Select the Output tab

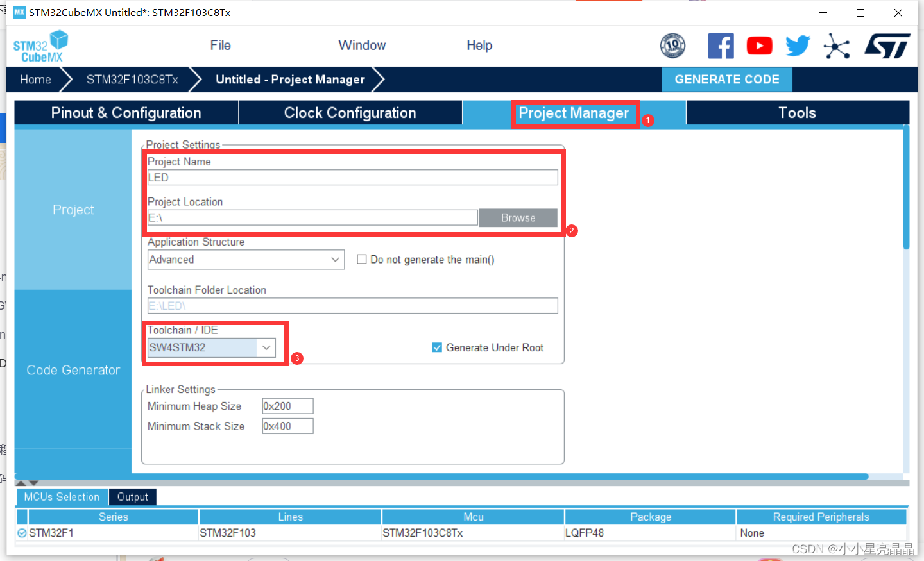[132, 497]
